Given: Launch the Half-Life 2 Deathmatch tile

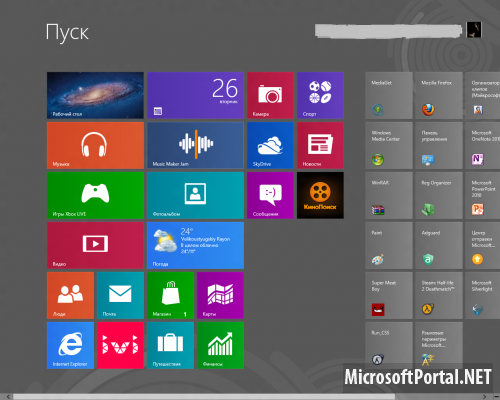Looking at the screenshot, I should pyautogui.click(x=439, y=295).
